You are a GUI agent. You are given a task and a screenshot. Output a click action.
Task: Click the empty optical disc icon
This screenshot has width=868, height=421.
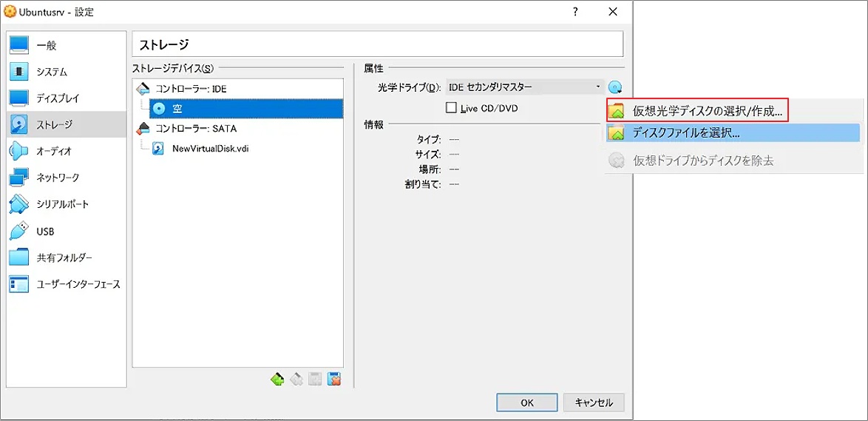point(159,109)
